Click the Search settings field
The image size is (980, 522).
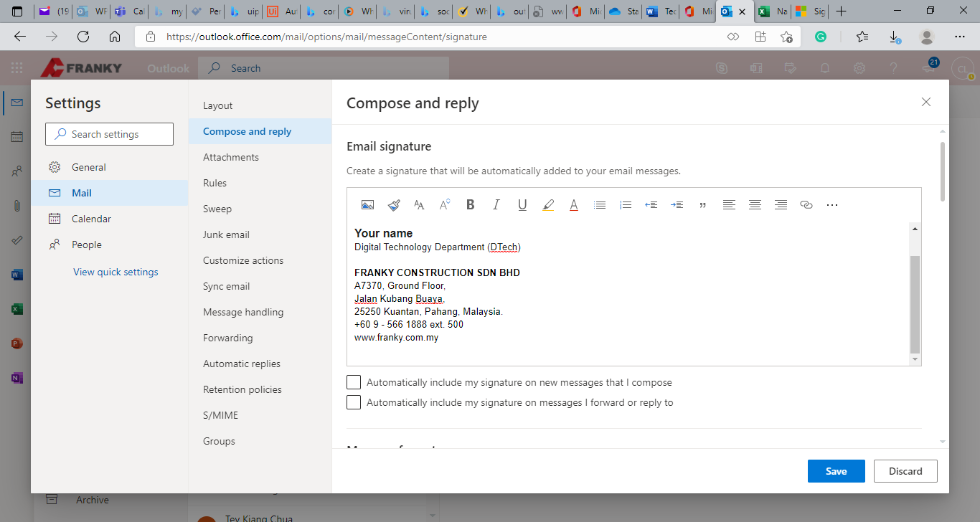tap(109, 134)
